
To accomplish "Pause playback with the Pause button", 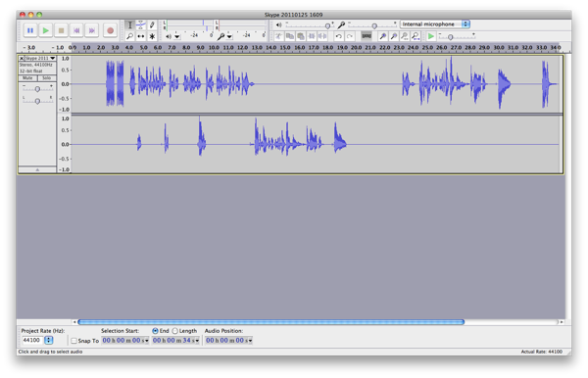I will tap(30, 30).
